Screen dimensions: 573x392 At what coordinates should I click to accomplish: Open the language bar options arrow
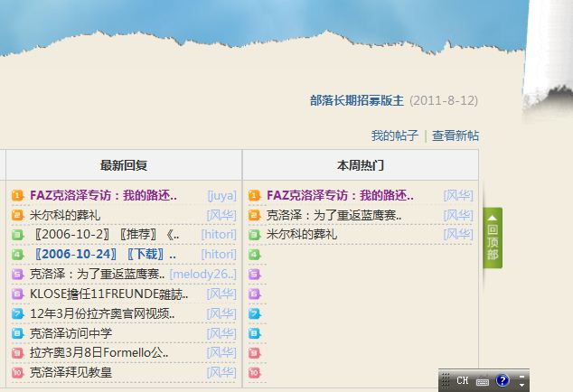point(521,385)
